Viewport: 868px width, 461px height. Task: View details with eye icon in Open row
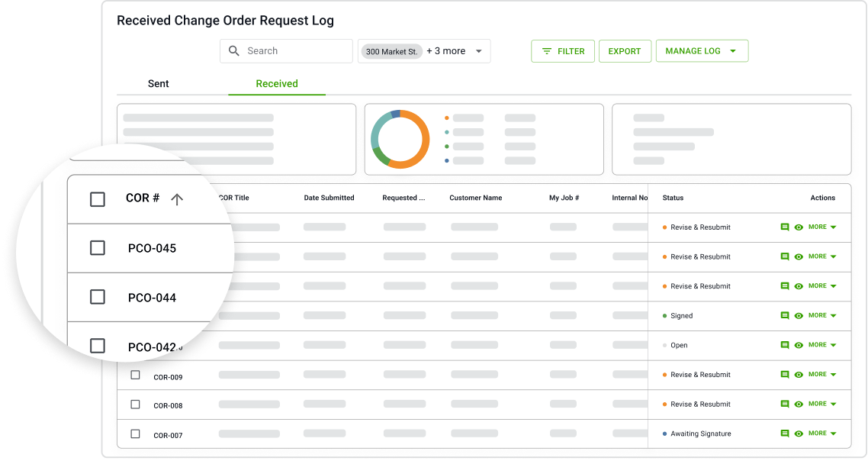[x=799, y=346]
